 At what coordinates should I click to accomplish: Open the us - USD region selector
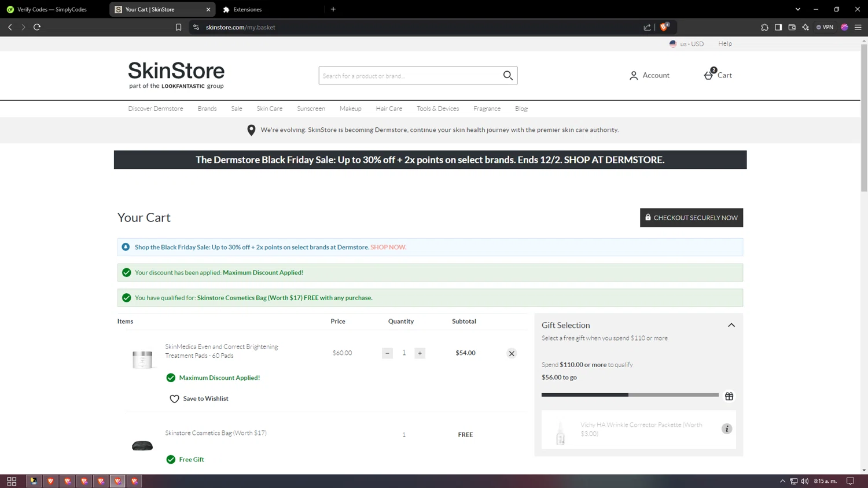click(687, 44)
